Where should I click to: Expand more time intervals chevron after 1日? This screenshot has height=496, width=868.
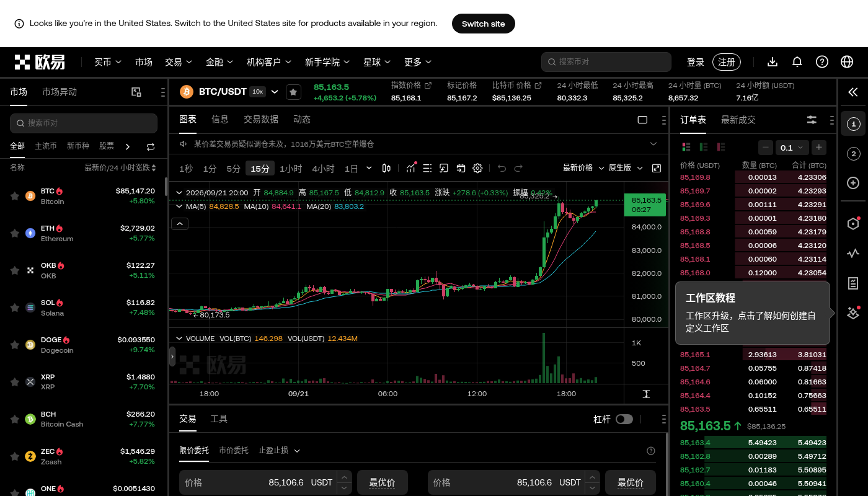pyautogui.click(x=370, y=168)
